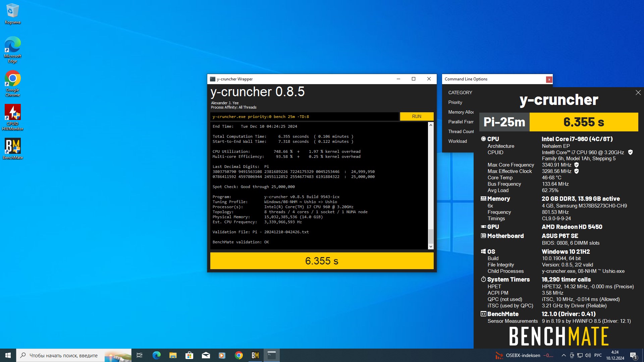
Task: Open Task View from taskbar
Action: pos(140,355)
